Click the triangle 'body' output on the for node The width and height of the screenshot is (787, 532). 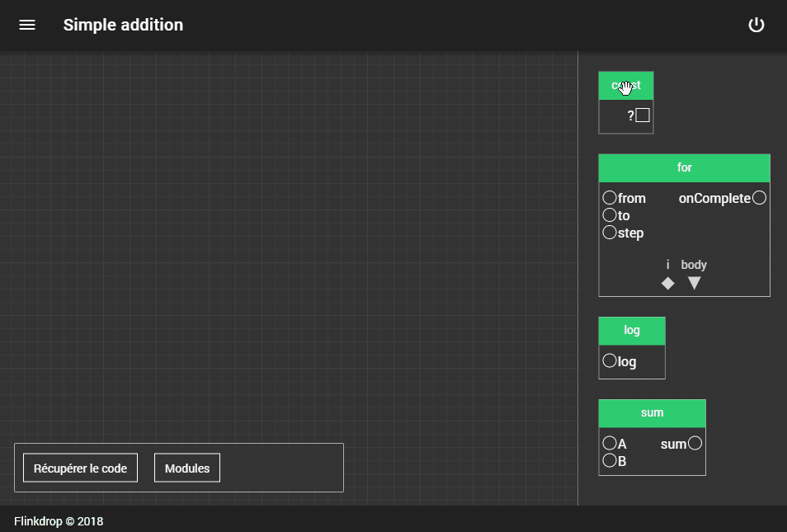tap(694, 282)
